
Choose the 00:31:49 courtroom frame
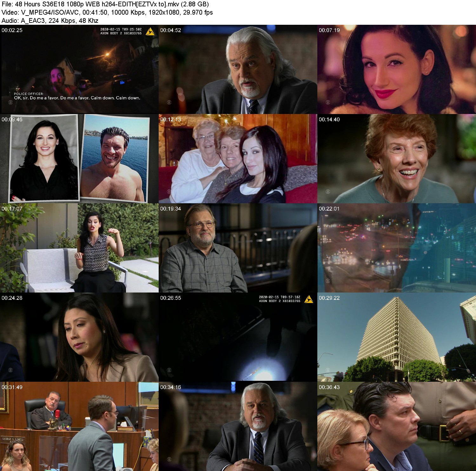(x=79, y=426)
